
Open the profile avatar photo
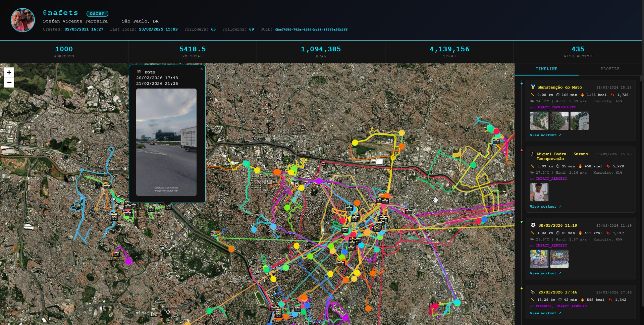(x=23, y=20)
